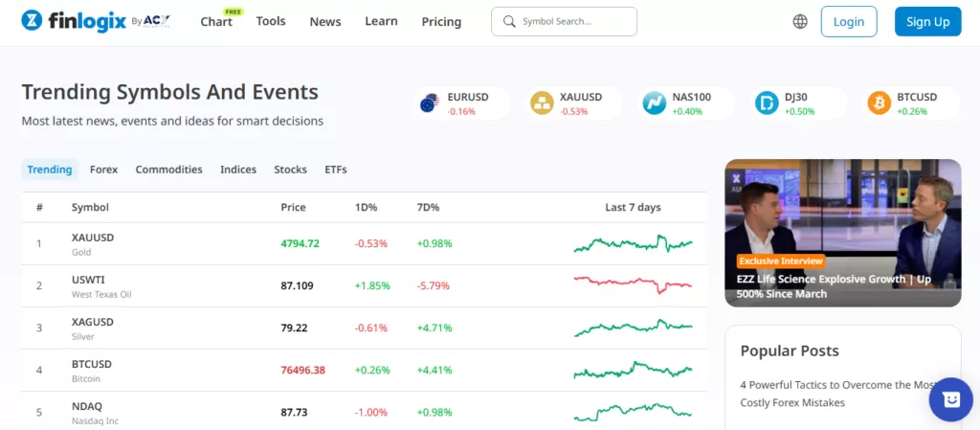Click the search magnifier icon
Image resolution: width=980 pixels, height=430 pixels.
coord(510,22)
